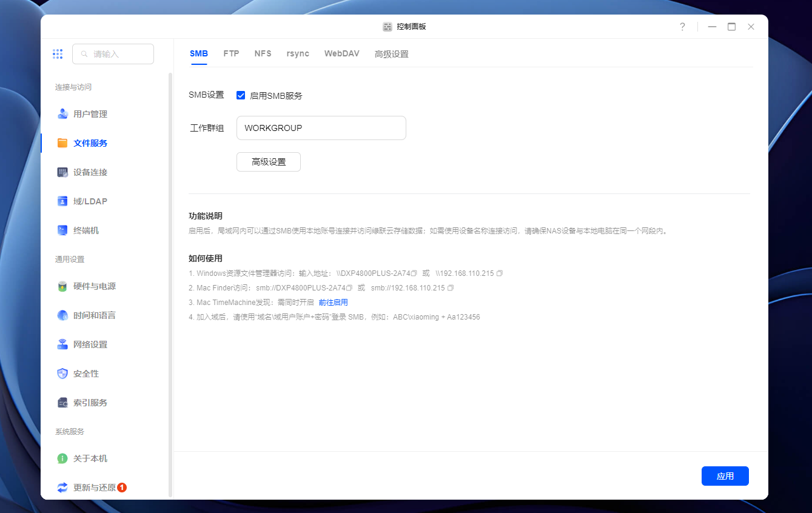Click the 控制面板 title bar icon
812x513 pixels.
(388, 27)
